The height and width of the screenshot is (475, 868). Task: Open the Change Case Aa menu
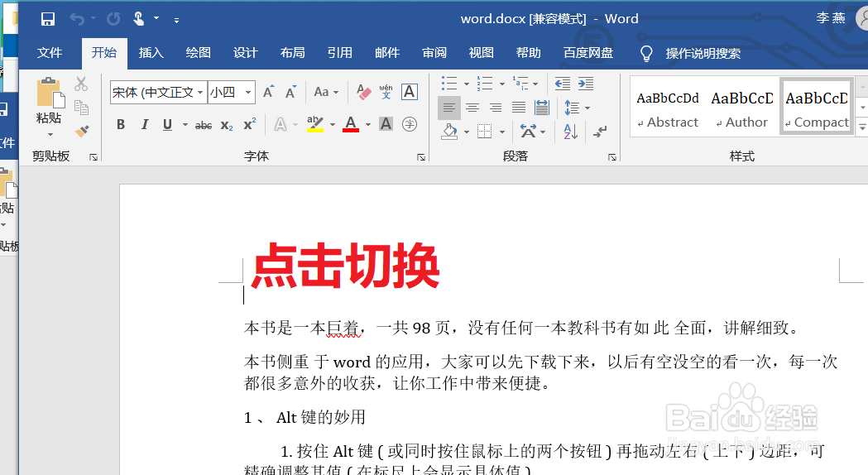click(325, 92)
